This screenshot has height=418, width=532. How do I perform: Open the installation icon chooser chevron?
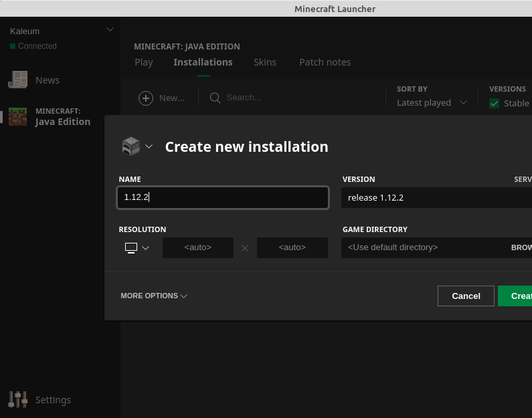click(149, 146)
